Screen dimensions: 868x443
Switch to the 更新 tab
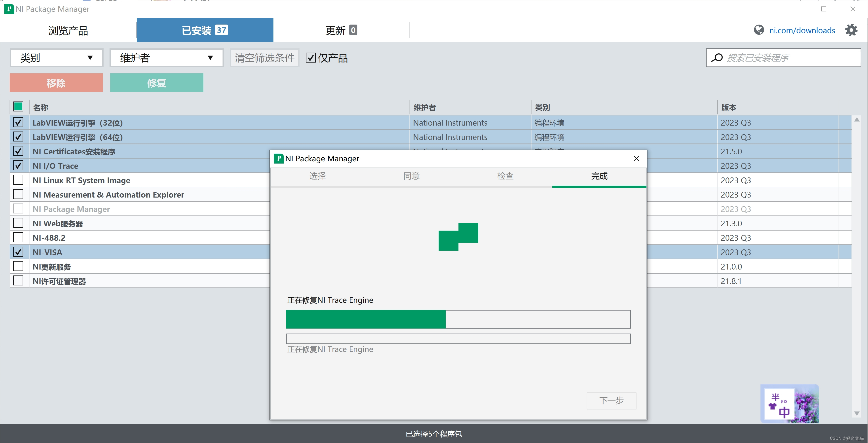tap(341, 30)
